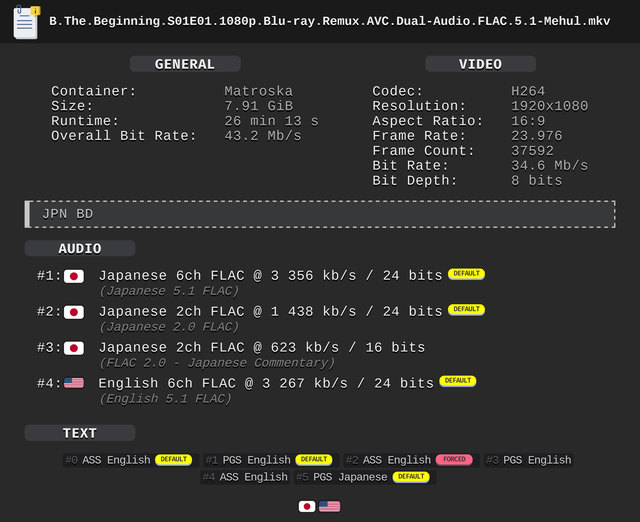Click the H264 codec value
640x522 pixels.
[528, 91]
